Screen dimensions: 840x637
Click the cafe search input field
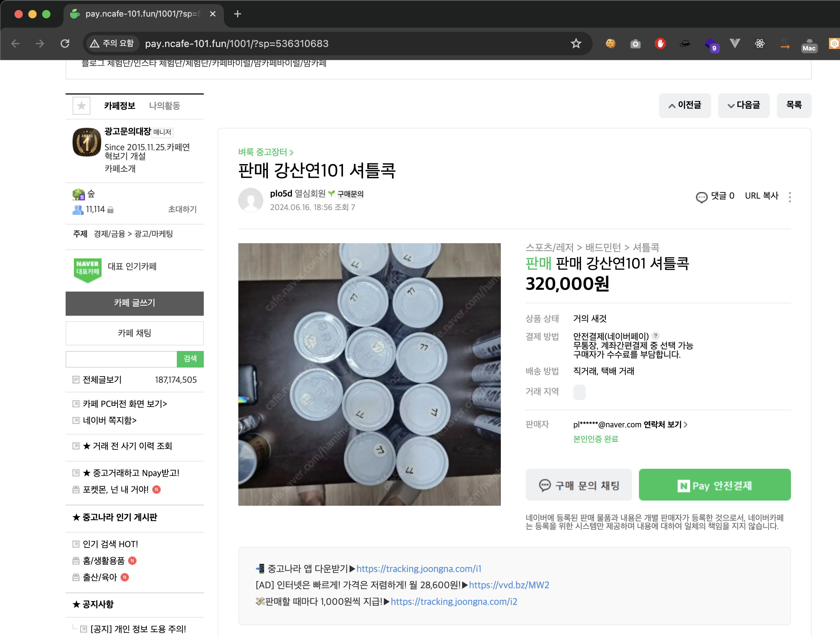coord(121,359)
